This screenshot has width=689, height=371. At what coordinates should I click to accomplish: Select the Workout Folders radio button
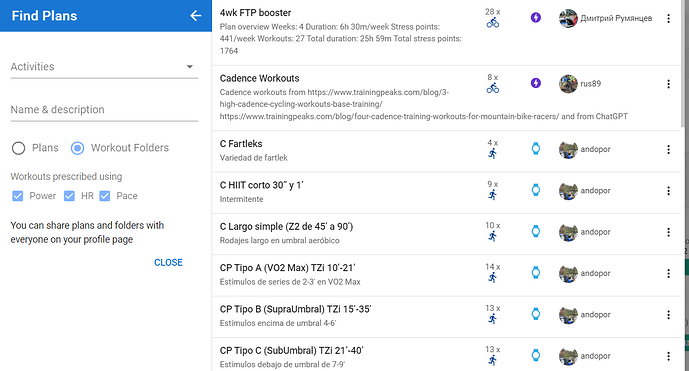pyautogui.click(x=77, y=148)
